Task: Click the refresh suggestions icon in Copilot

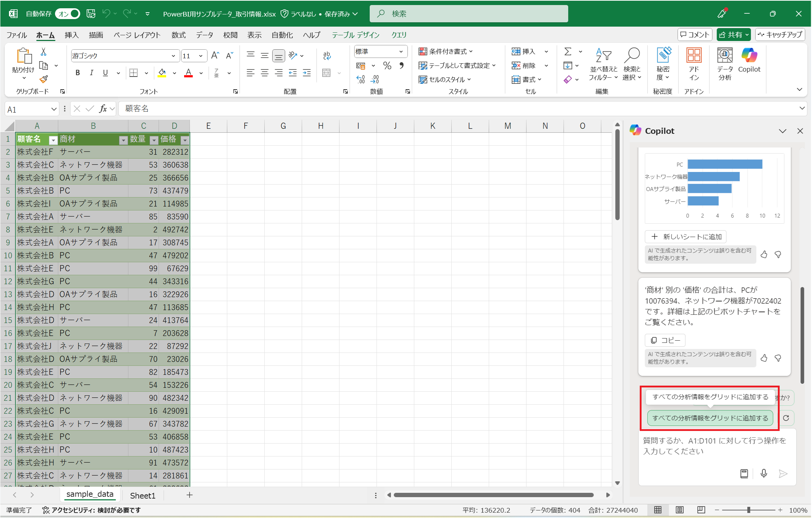Action: click(786, 418)
